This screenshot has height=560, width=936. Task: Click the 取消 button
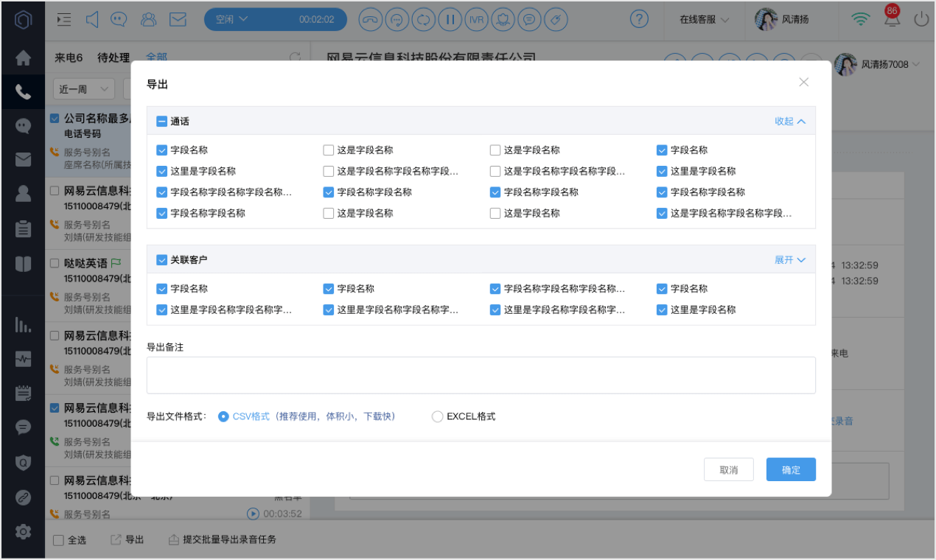[x=729, y=469]
